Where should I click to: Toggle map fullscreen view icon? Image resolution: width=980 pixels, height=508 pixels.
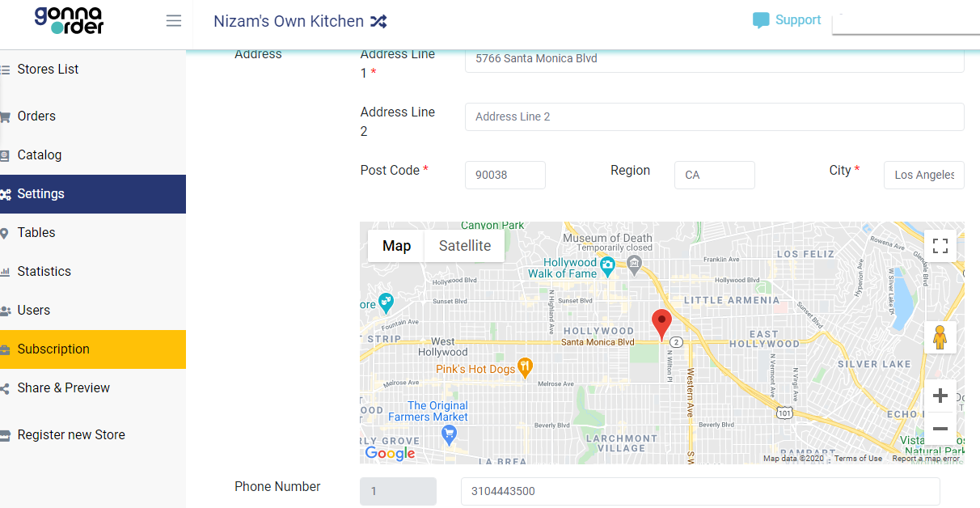(940, 246)
